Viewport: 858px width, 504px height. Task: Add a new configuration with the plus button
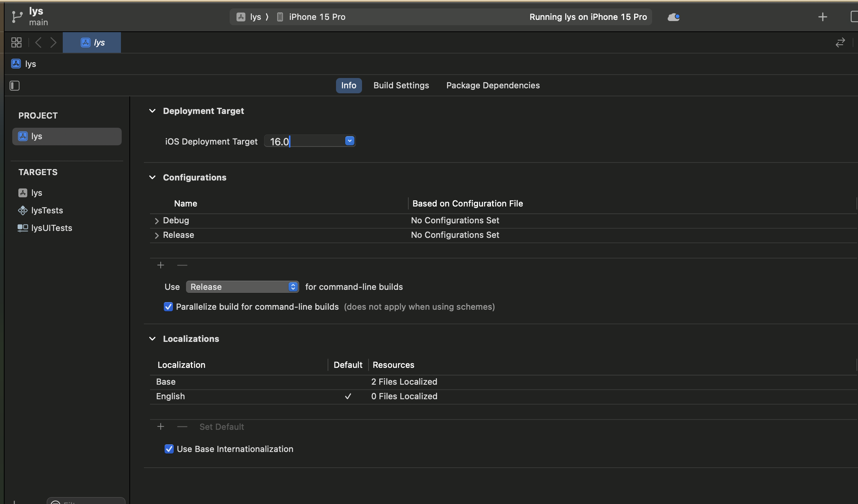coord(161,265)
